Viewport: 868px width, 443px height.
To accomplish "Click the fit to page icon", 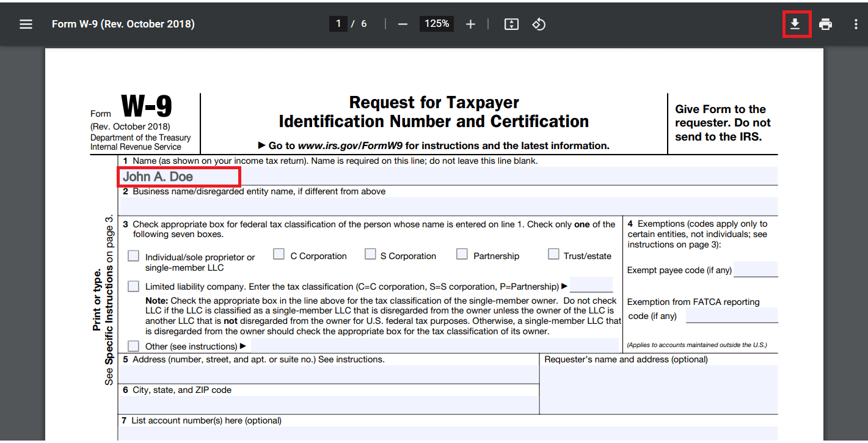I will tap(511, 24).
